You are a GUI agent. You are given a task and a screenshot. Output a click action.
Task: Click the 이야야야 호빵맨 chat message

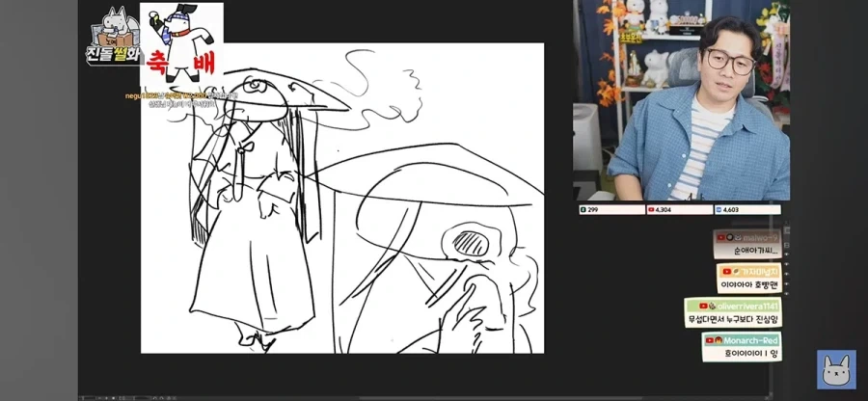tap(749, 285)
